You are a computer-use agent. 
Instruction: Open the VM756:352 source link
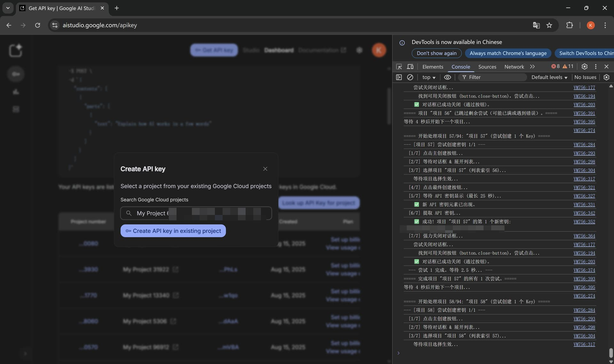584,221
